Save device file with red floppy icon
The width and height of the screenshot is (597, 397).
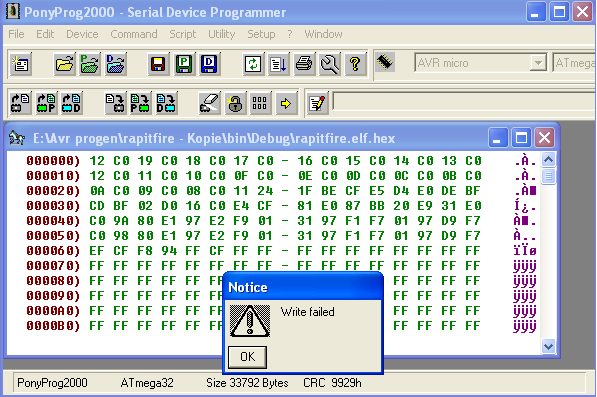[158, 64]
